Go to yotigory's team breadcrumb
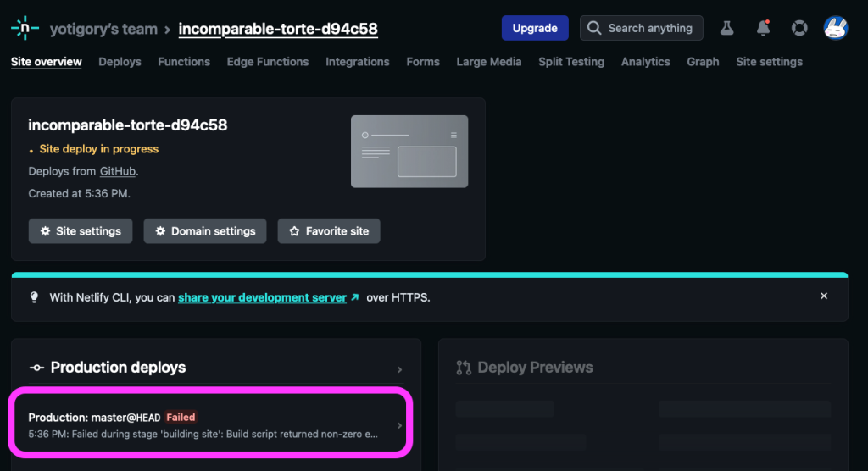 (x=103, y=29)
